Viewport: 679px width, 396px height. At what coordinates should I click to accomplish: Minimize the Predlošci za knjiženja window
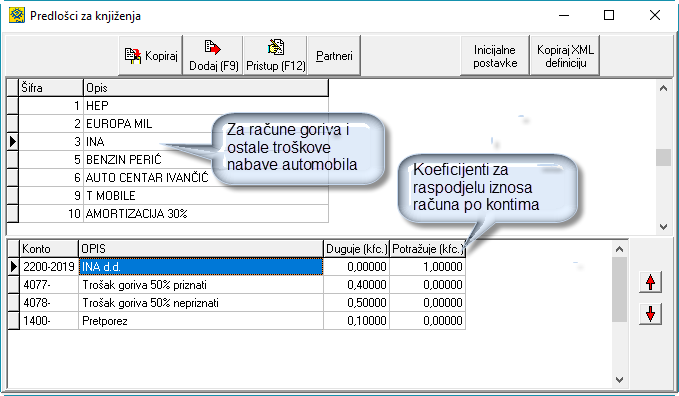click(x=564, y=16)
